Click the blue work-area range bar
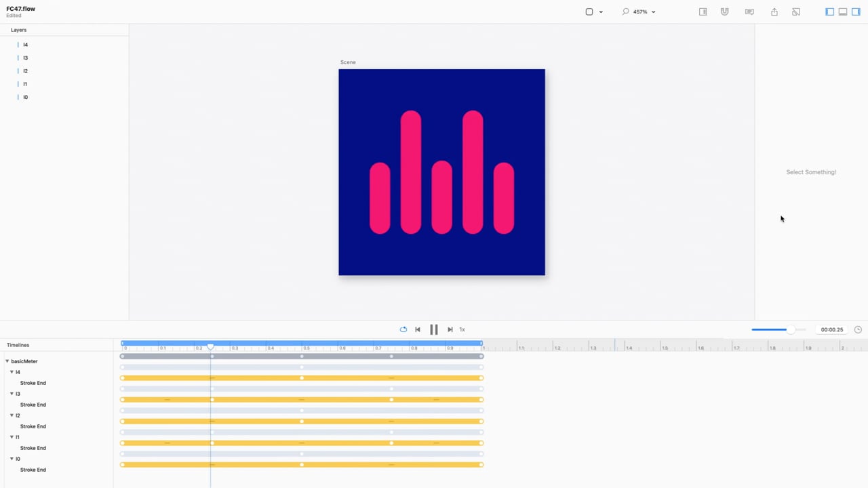The height and width of the screenshot is (488, 868). (302, 343)
